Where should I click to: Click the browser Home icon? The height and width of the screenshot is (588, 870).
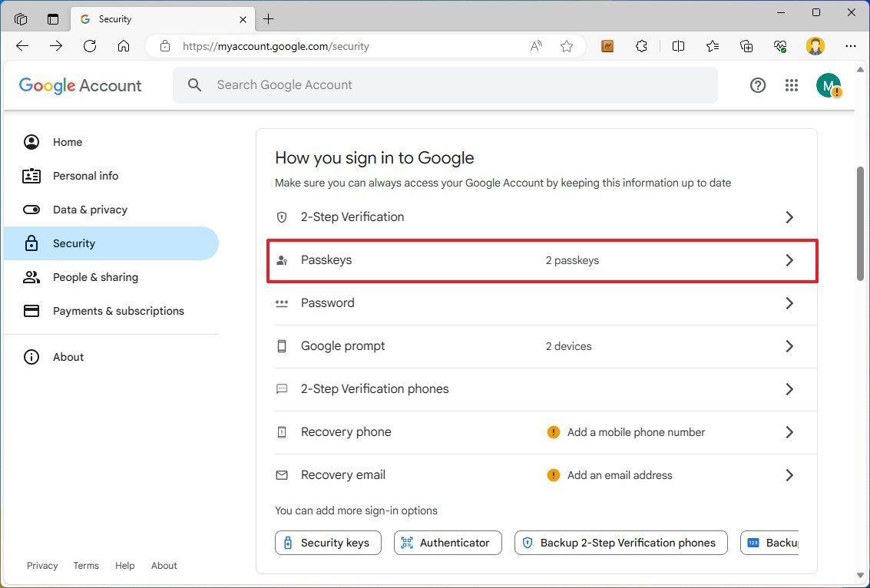[124, 46]
